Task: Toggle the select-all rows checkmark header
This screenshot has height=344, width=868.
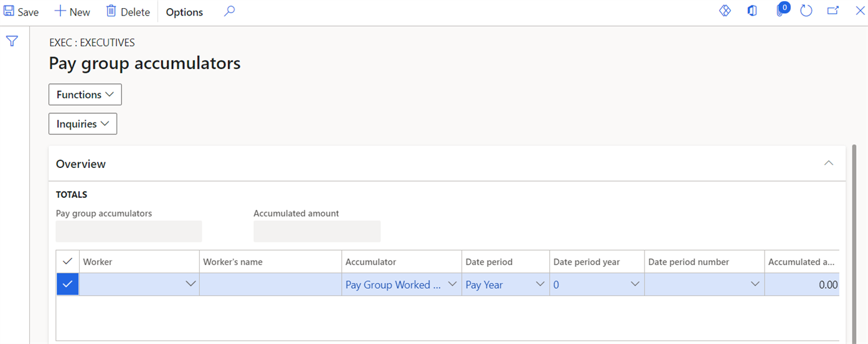Action: (68, 262)
